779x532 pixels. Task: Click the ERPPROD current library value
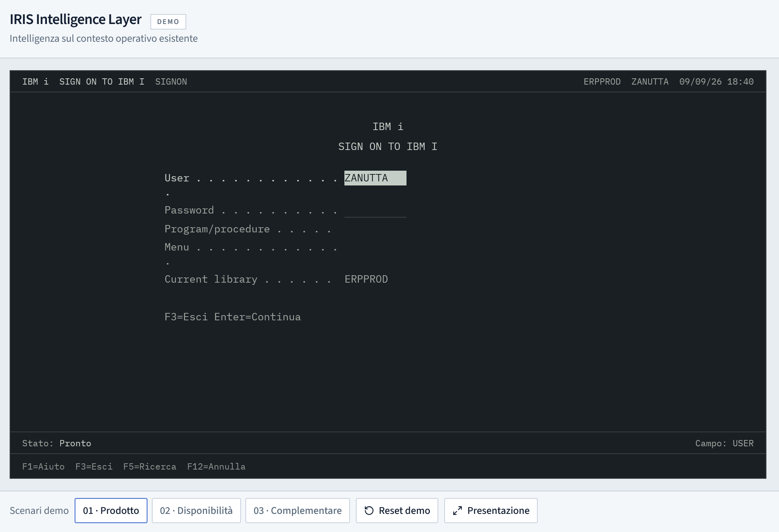click(366, 279)
